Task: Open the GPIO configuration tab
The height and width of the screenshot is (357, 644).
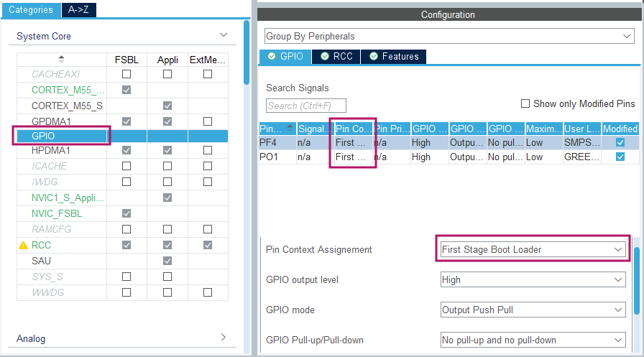Action: (x=285, y=56)
